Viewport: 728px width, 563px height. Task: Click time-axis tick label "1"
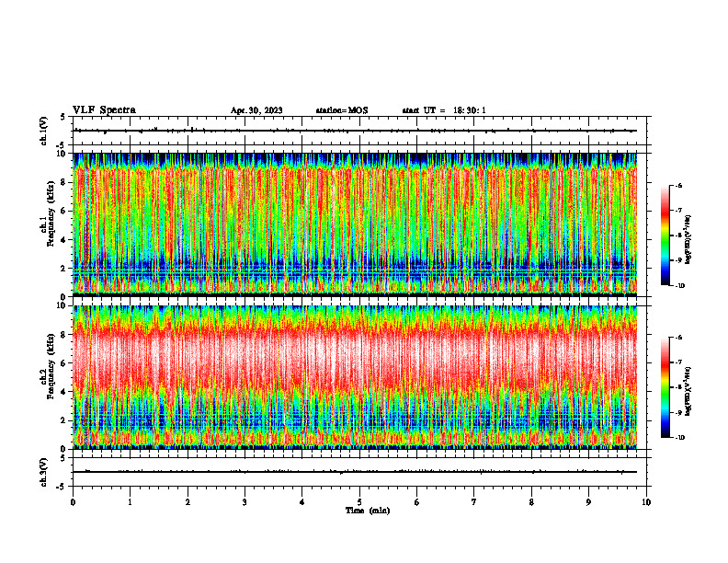pyautogui.click(x=130, y=502)
